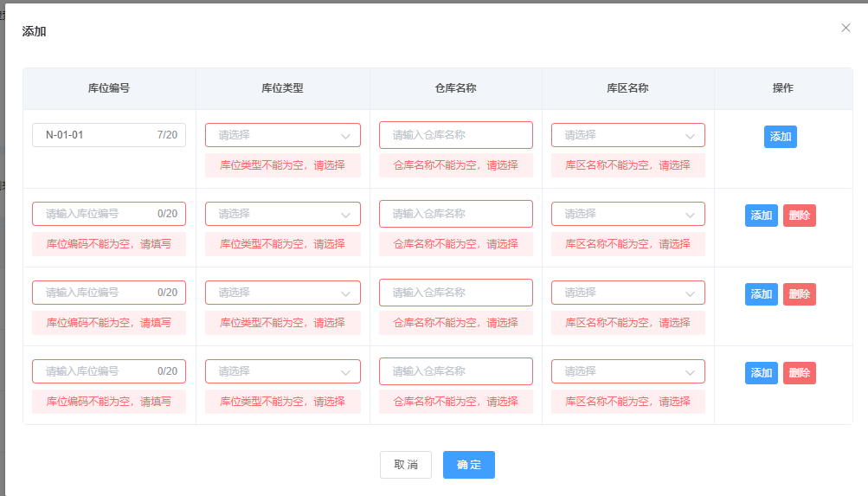Click the 添加 dialog title

34,31
